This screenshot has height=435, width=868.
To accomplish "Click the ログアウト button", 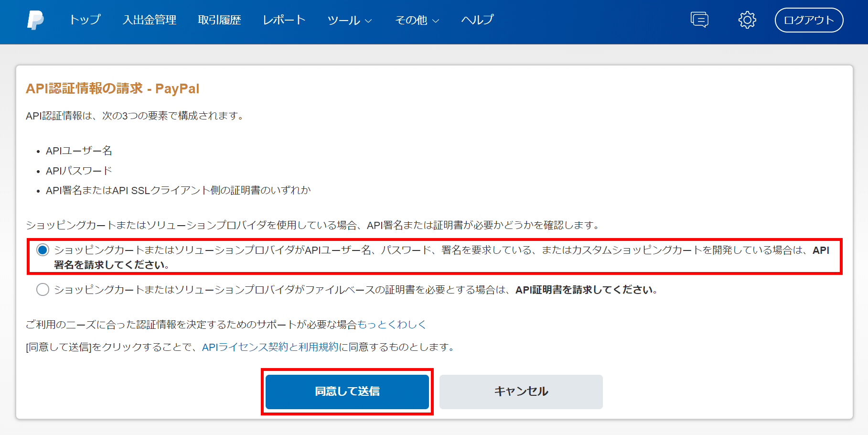I will click(x=808, y=20).
